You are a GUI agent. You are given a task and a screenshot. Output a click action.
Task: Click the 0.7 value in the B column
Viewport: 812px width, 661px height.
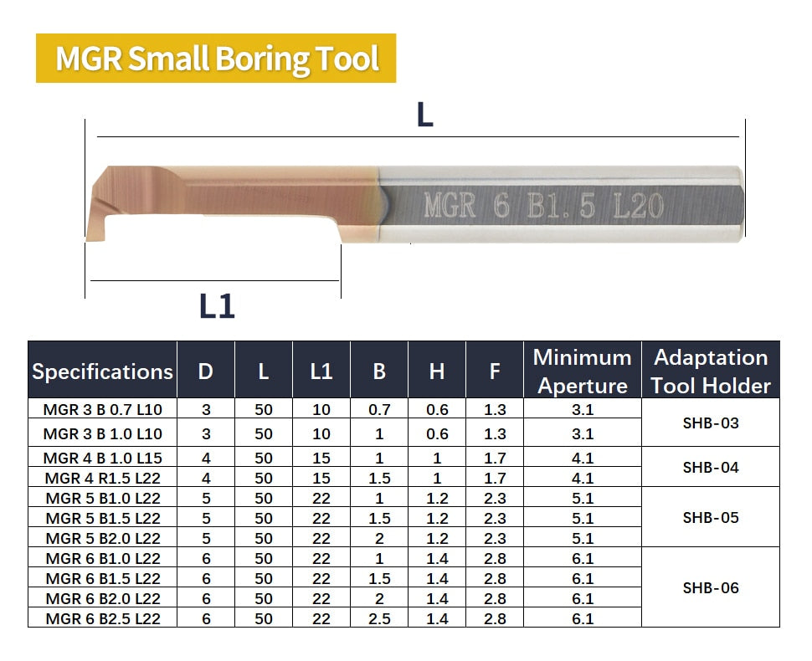378,410
